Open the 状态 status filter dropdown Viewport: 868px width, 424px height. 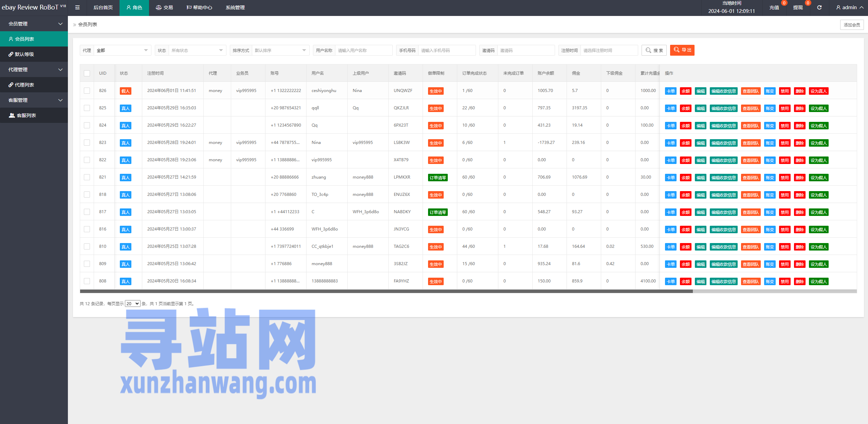coord(197,50)
